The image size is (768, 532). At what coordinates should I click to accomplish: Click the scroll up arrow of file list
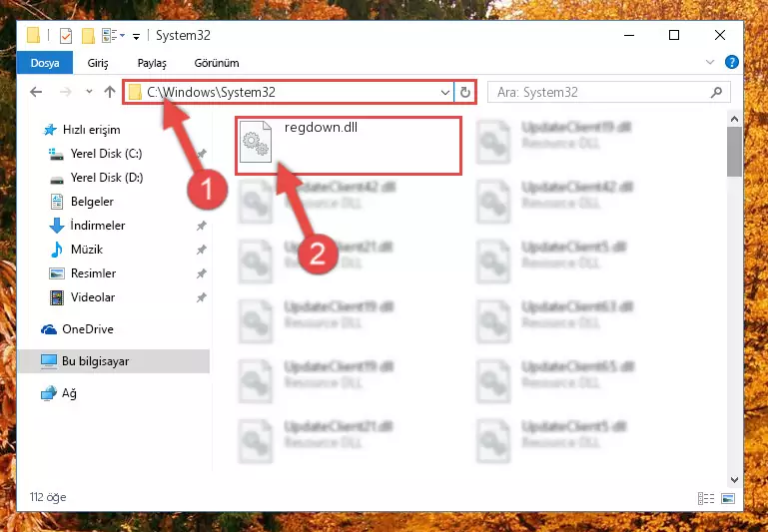tap(734, 119)
